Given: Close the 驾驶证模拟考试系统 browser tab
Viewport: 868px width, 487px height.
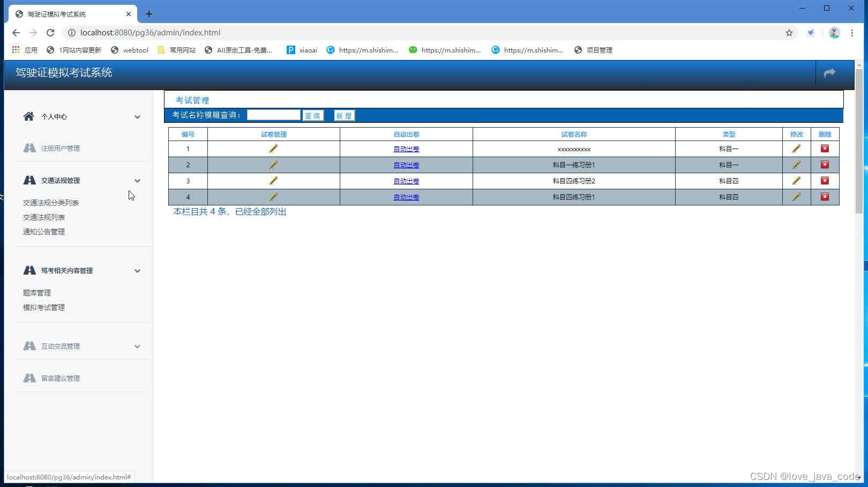Looking at the screenshot, I should [129, 14].
